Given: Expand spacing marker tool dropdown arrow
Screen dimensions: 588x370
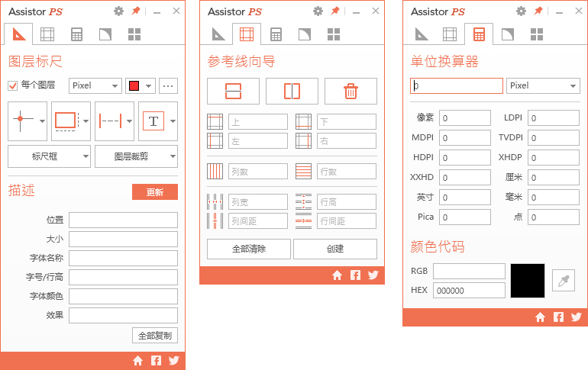Looking at the screenshot, I should (129, 121).
